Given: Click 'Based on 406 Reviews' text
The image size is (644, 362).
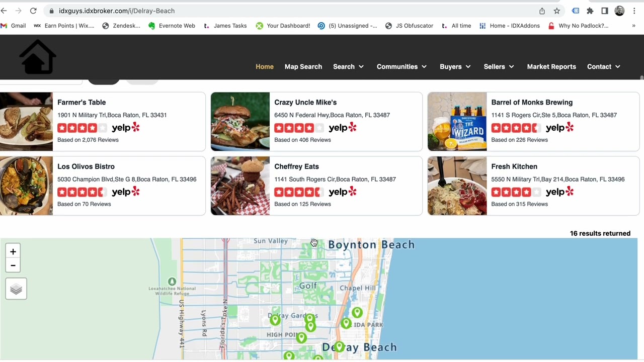Looking at the screenshot, I should pyautogui.click(x=302, y=140).
